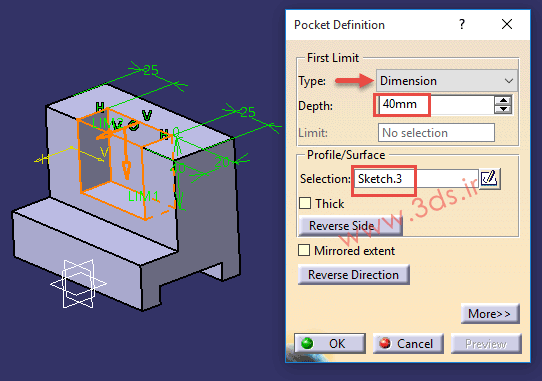Image resolution: width=542 pixels, height=381 pixels.
Task: Close the Pocket Definition dialog
Action: 507,24
